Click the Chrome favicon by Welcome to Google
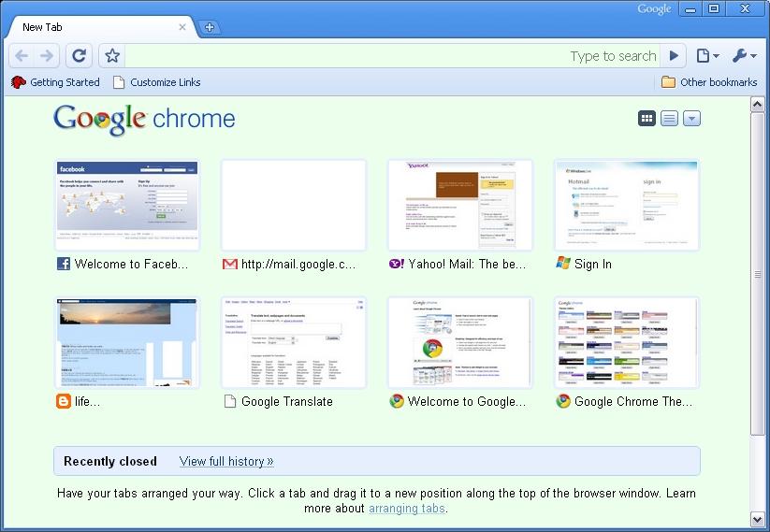Image resolution: width=770 pixels, height=532 pixels. (x=397, y=401)
